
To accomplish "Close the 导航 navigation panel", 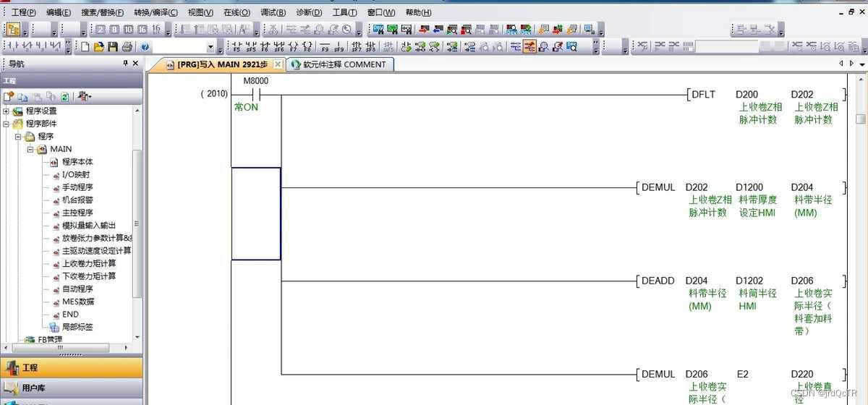I will [135, 64].
